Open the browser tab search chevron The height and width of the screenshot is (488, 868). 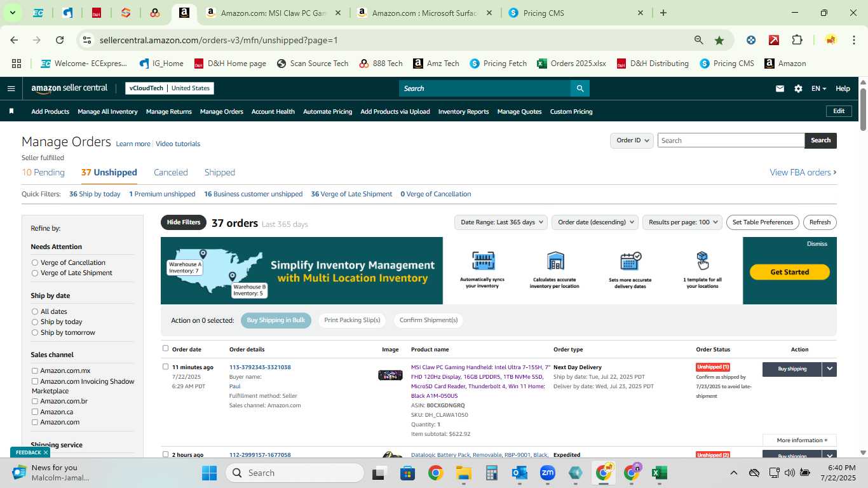[x=12, y=13]
